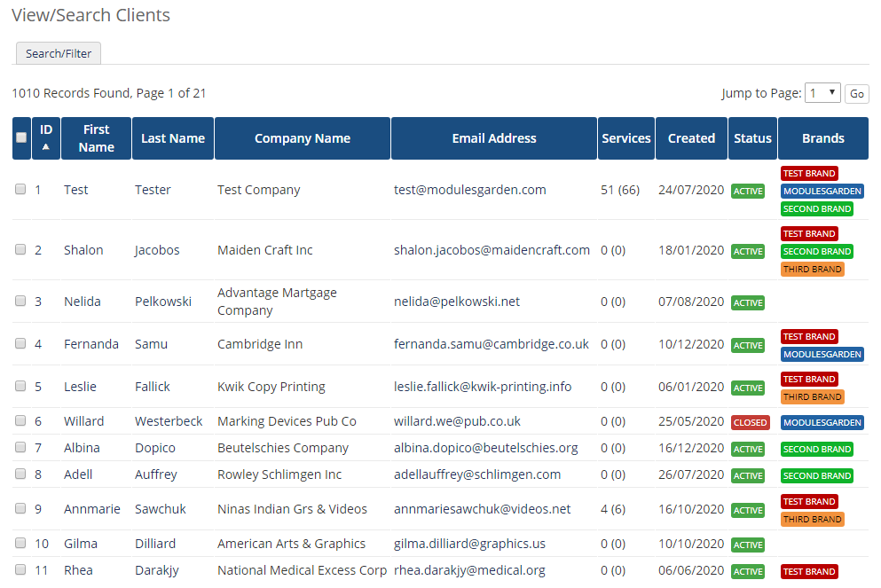Screen dimensions: 881x588
Task: Sort by the Created column header
Action: pos(691,137)
